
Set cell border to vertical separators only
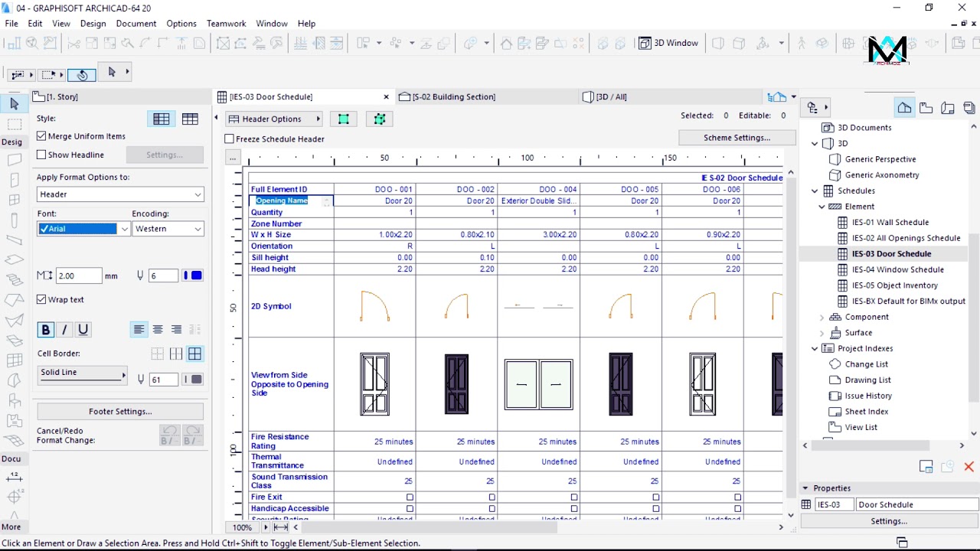coord(176,354)
